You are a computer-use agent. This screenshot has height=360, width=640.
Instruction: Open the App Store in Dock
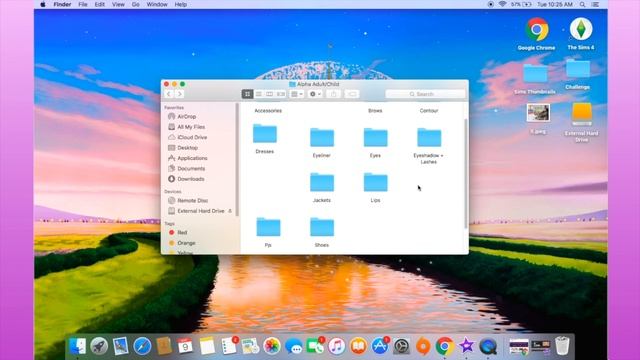pyautogui.click(x=380, y=346)
